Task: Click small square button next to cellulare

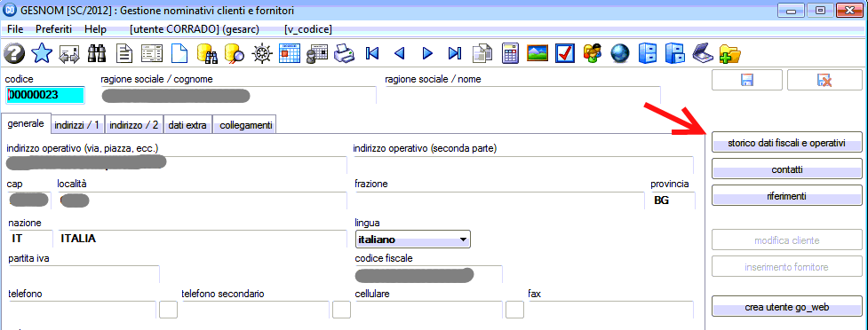Action: pos(514,310)
